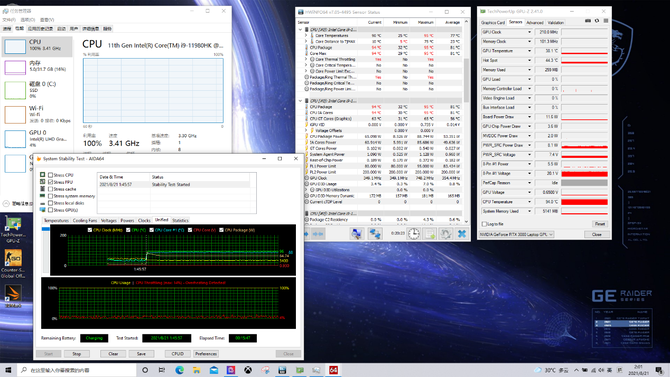Viewport: 670px width, 377px height.
Task: Click the HWiNFO blue X close-sensors icon
Action: point(461,233)
